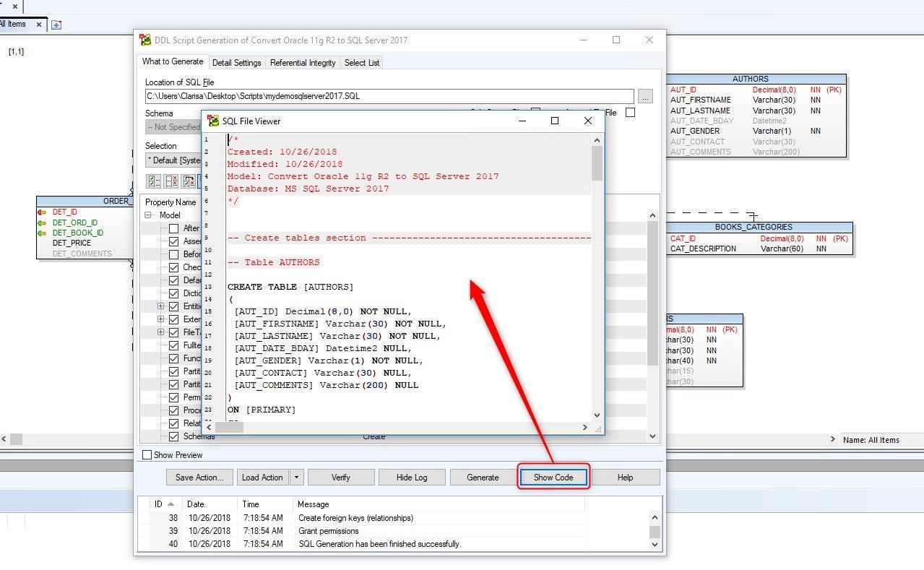The image size is (924, 570).
Task: Maximize the SQL File Viewer window
Action: (x=555, y=121)
